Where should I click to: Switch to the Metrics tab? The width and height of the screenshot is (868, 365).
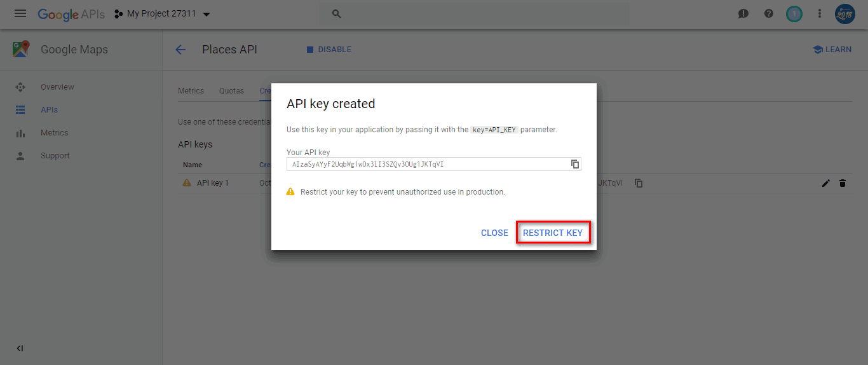point(191,91)
